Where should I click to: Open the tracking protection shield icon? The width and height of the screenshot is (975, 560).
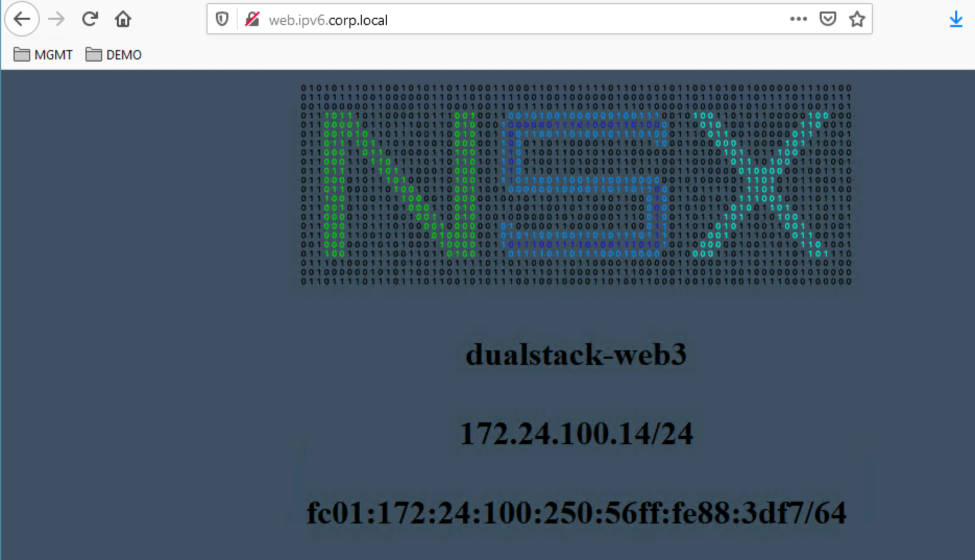tap(222, 20)
